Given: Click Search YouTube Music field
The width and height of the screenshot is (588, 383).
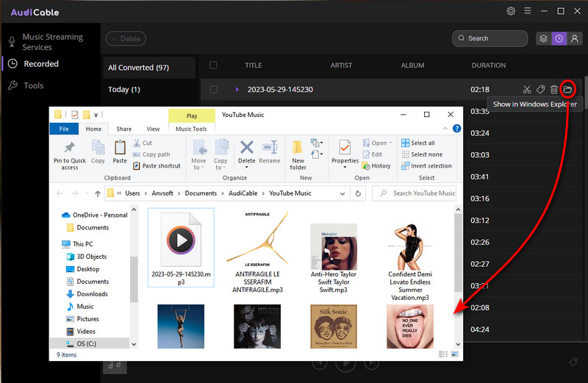Looking at the screenshot, I should (415, 193).
